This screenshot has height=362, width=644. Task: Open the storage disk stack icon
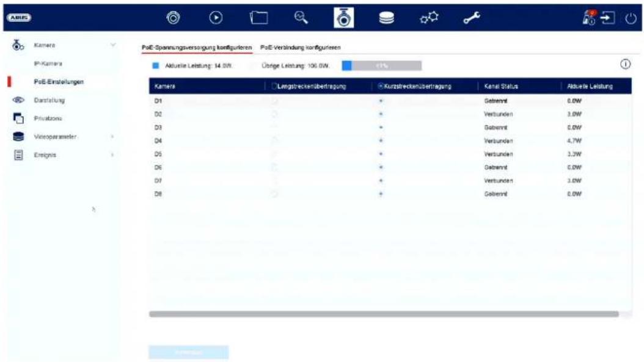pyautogui.click(x=387, y=18)
